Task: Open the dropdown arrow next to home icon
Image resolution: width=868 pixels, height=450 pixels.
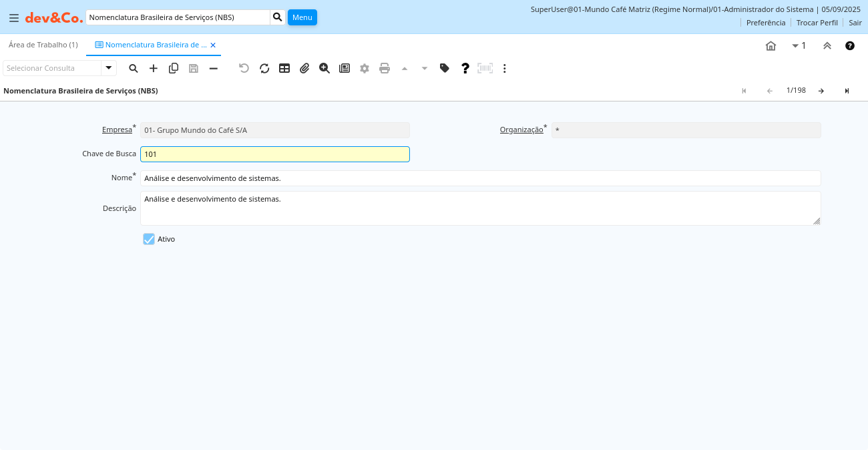Action: [x=795, y=46]
